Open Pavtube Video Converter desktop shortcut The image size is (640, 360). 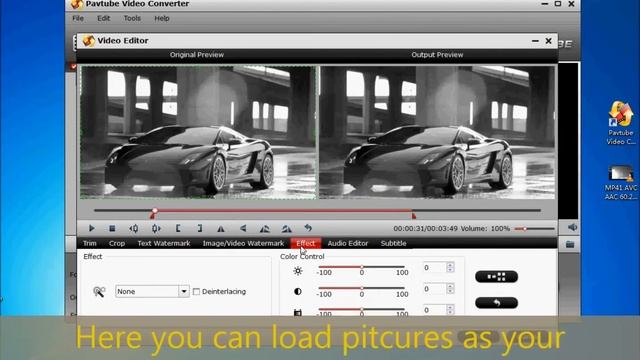620,122
